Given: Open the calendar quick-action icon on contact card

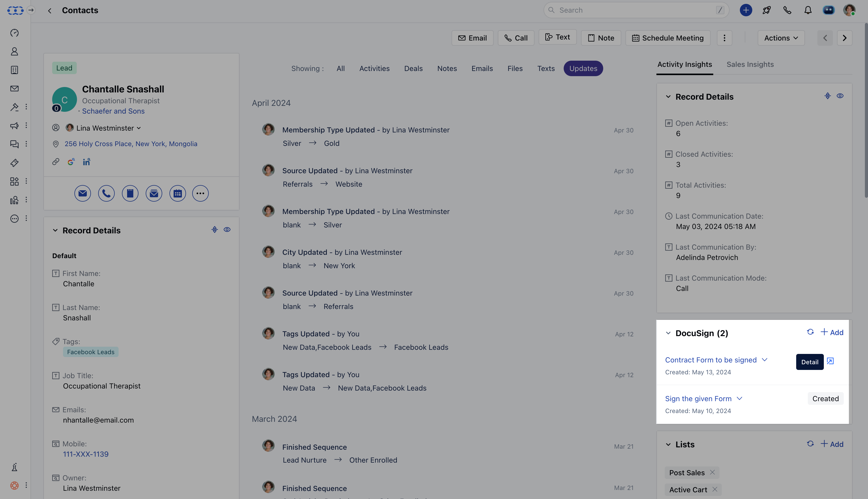Looking at the screenshot, I should 177,193.
